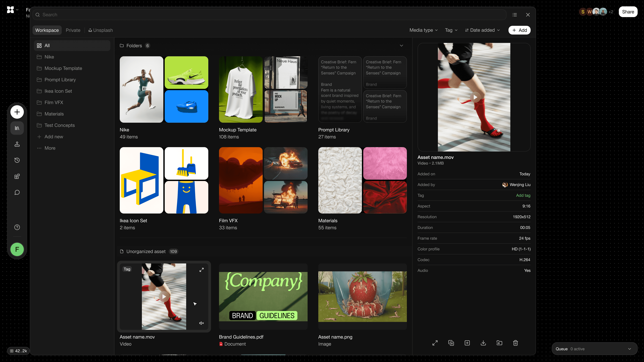The width and height of the screenshot is (644, 362).
Task: Unmute the Asset name.mov video thumbnail
Action: coord(201,323)
